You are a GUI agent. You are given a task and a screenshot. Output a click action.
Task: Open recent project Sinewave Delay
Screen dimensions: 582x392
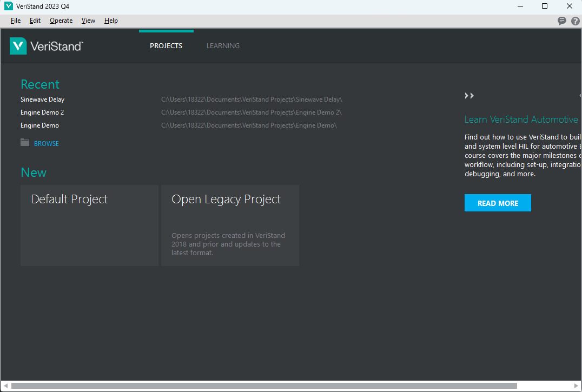(42, 99)
